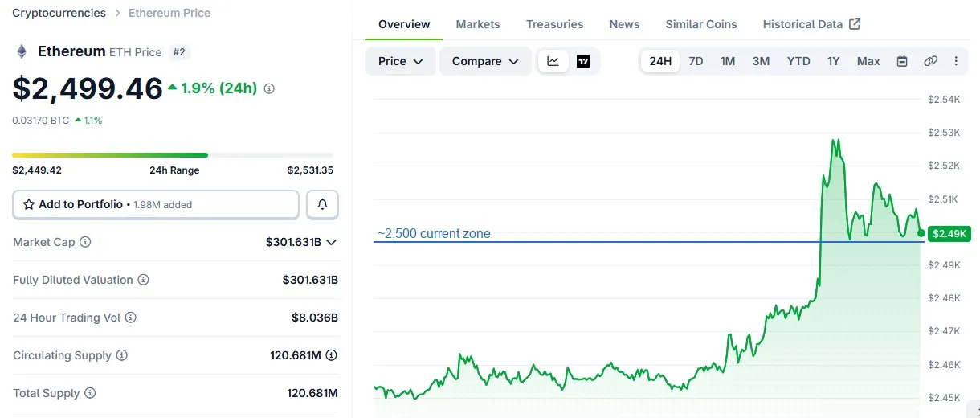This screenshot has width=980, height=418.
Task: Click the external link icon by Historical Data
Action: (x=855, y=24)
